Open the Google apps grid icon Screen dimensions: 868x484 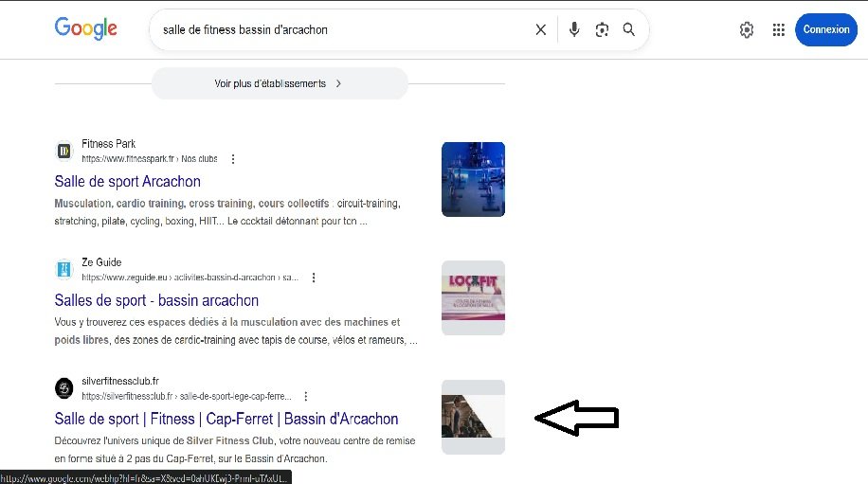click(778, 30)
